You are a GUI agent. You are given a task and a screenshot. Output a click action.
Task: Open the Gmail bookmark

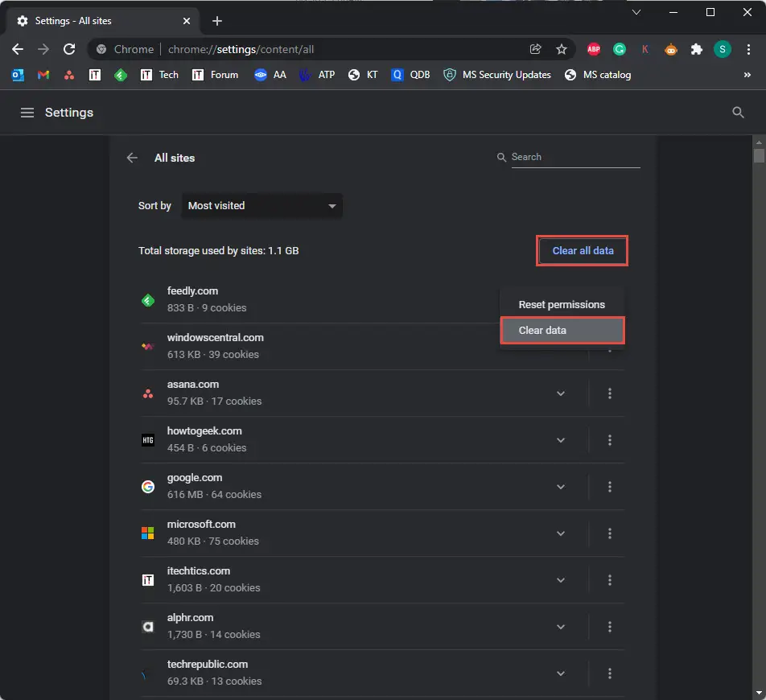[x=43, y=75]
